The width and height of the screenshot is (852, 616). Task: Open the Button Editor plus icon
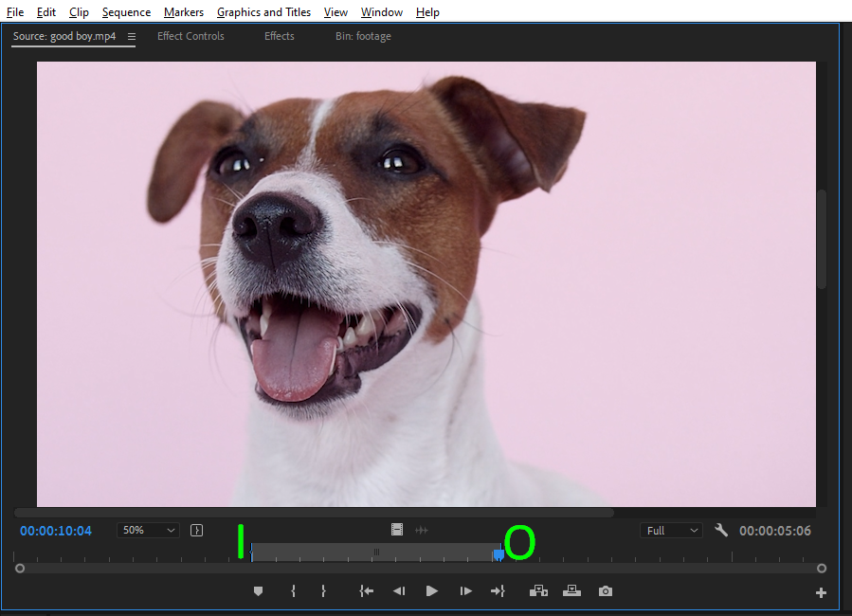(821, 593)
